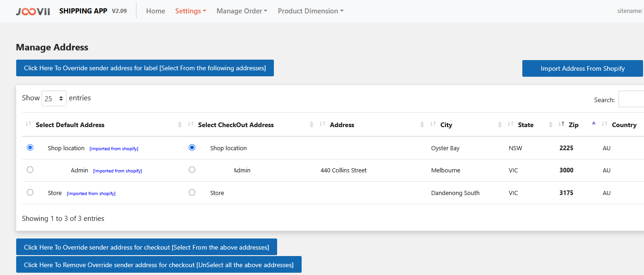Screen dimensions: 644x275
Task: Sort table by Zip column
Action: [x=573, y=125]
